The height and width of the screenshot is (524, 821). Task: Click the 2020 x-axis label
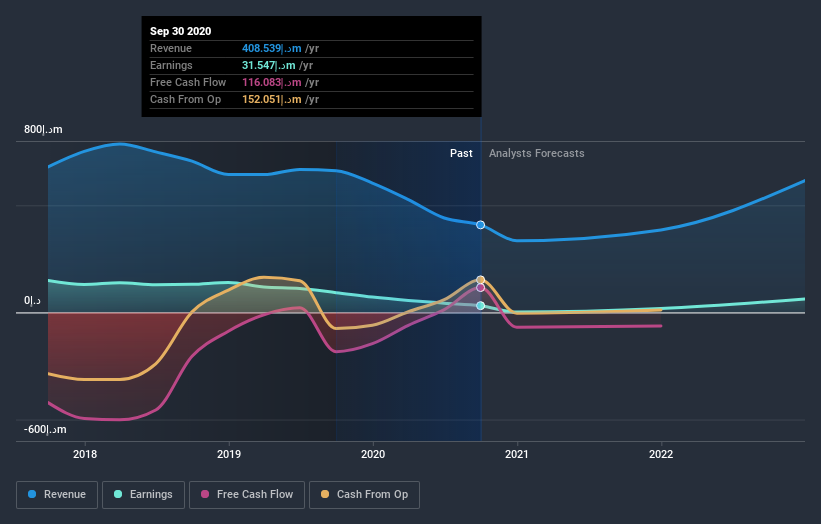(x=373, y=454)
